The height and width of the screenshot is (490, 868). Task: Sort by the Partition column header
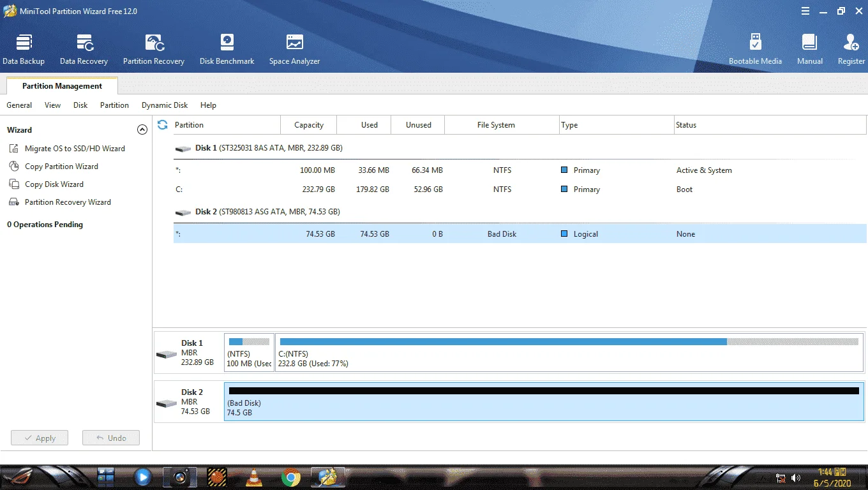tap(227, 125)
